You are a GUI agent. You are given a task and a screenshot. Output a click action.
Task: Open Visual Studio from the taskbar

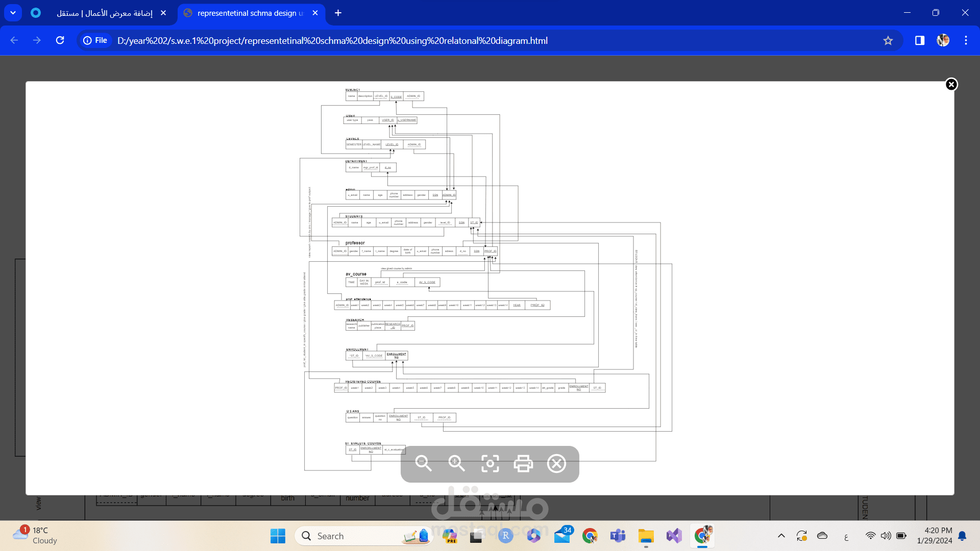click(x=674, y=536)
